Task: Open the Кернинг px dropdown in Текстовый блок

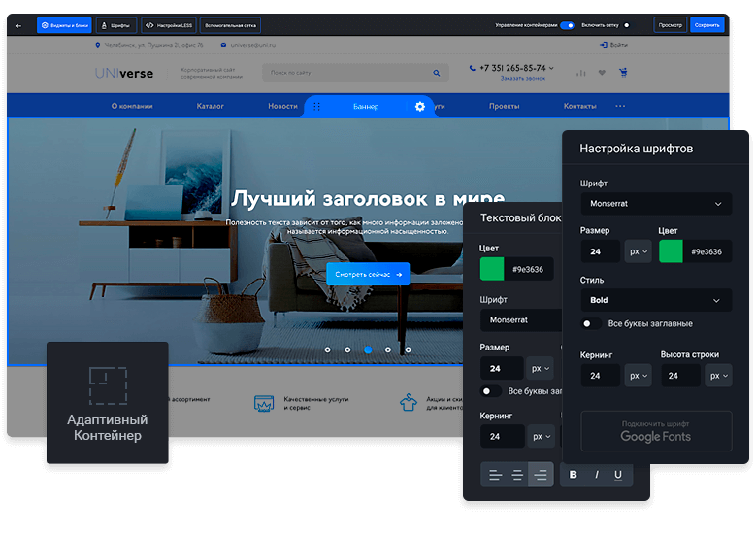Action: pyautogui.click(x=542, y=437)
